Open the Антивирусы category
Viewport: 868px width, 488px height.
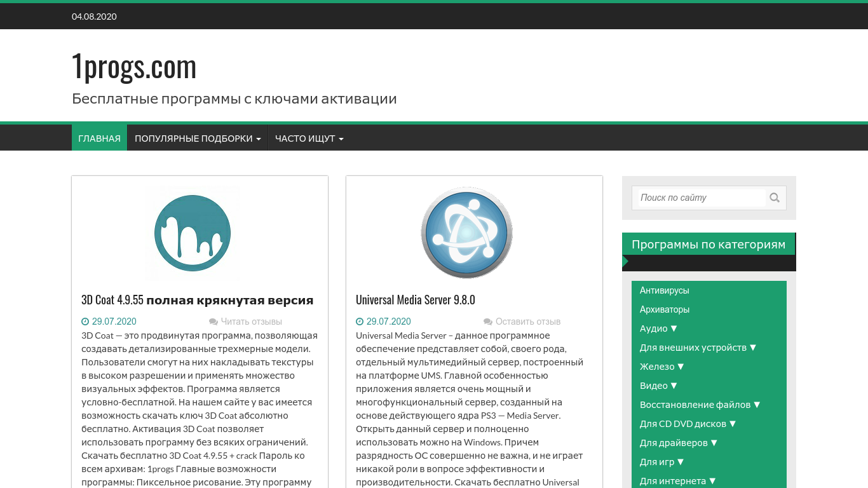(665, 290)
